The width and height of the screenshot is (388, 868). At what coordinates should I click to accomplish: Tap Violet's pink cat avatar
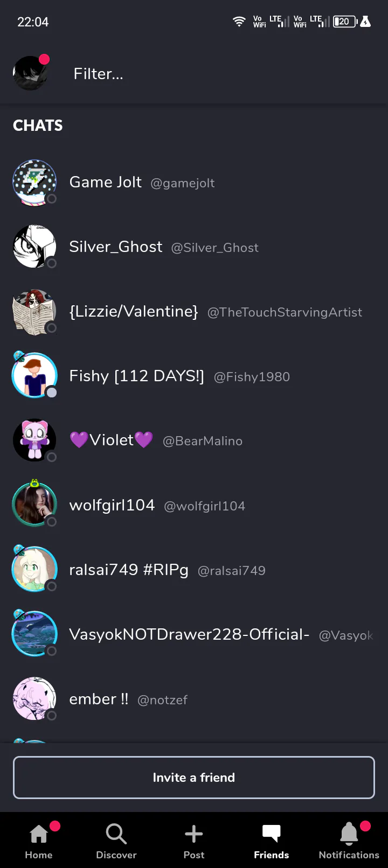coord(34,440)
